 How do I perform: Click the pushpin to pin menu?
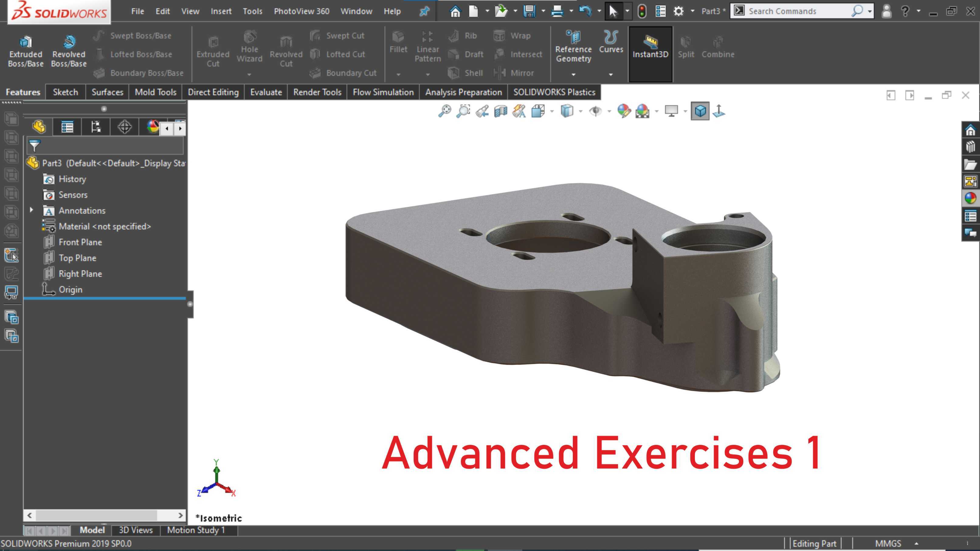point(424,12)
